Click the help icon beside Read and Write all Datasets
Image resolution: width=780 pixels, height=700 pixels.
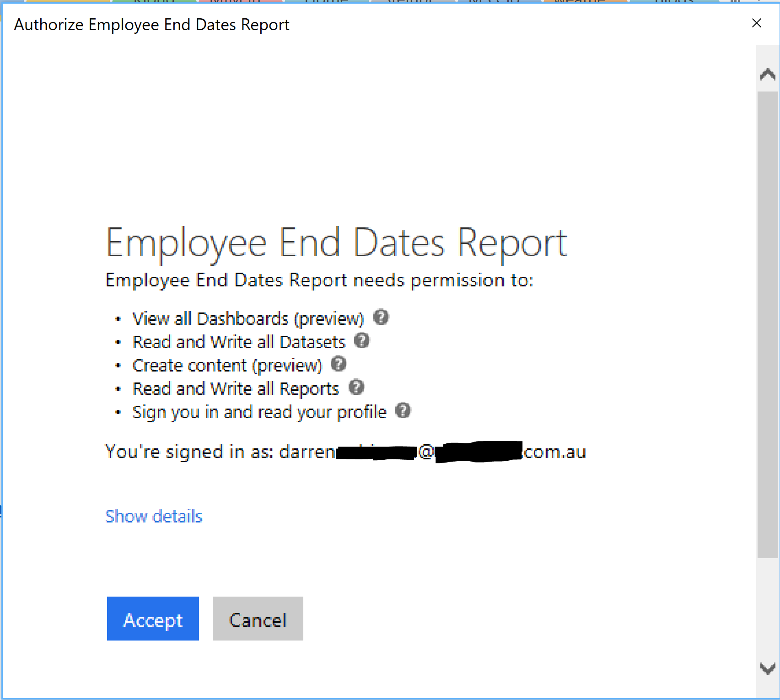(362, 341)
